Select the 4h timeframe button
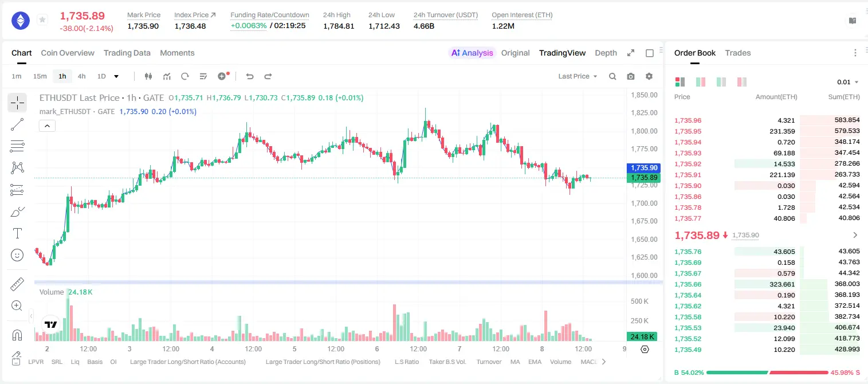Image resolution: width=868 pixels, height=384 pixels. (x=81, y=76)
